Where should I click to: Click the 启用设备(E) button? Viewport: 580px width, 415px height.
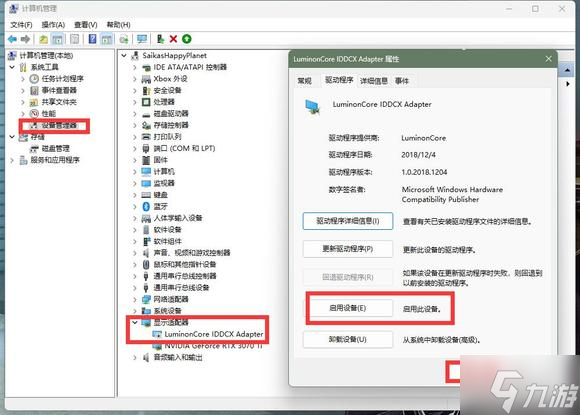(348, 308)
